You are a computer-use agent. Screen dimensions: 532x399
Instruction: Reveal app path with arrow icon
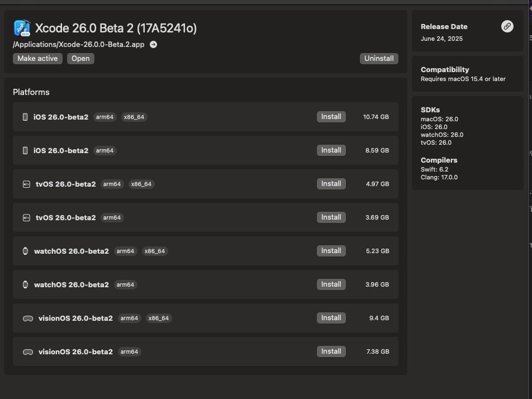[153, 45]
